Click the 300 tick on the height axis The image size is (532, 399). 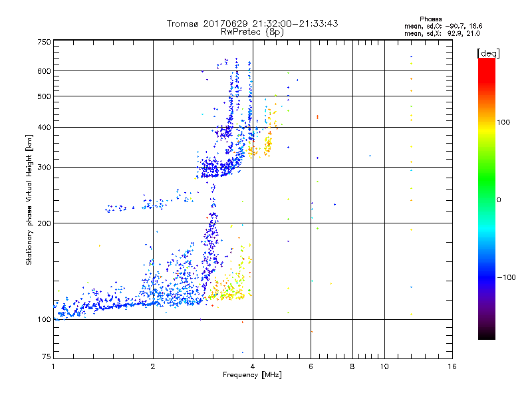tap(44, 167)
